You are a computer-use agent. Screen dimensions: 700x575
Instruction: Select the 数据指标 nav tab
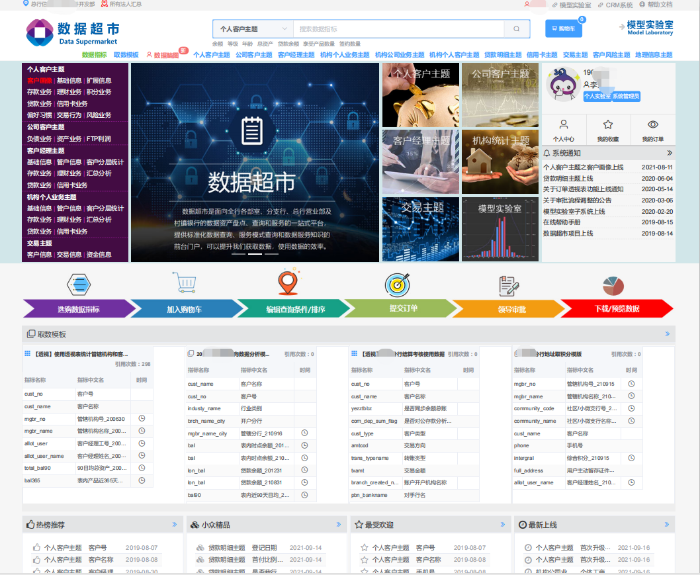pos(94,55)
